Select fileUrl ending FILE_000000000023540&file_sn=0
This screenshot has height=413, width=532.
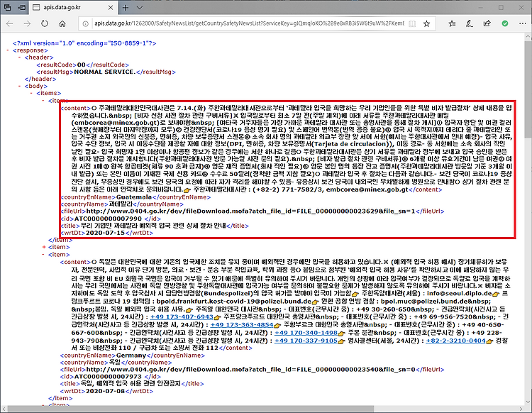point(250,369)
